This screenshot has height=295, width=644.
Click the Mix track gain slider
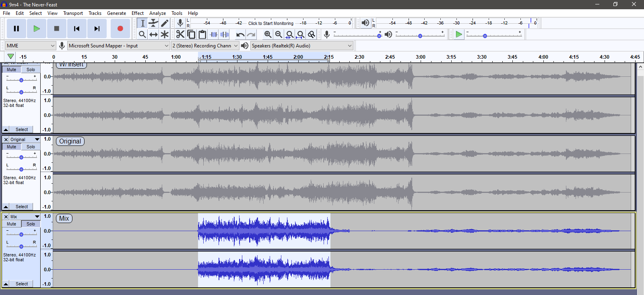(x=21, y=234)
